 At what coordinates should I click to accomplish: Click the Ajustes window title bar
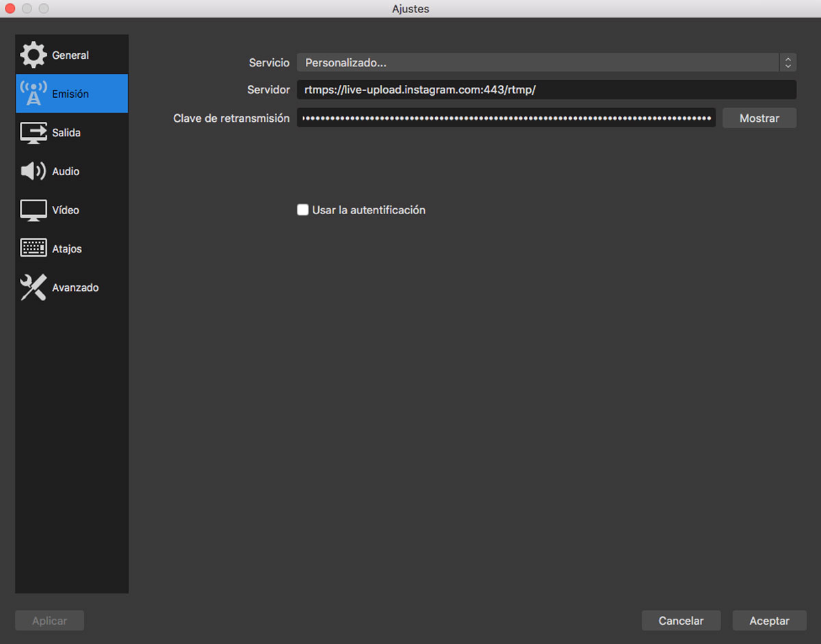pyautogui.click(x=410, y=9)
